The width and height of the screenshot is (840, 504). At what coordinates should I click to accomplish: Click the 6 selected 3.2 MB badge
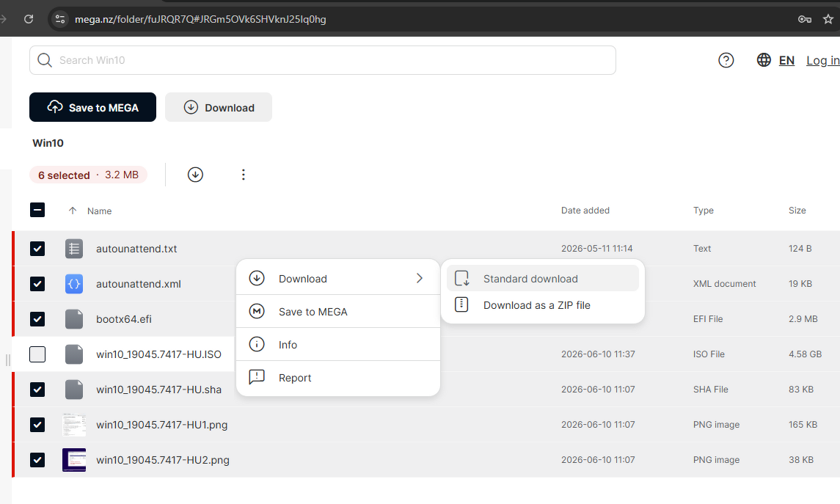[88, 175]
